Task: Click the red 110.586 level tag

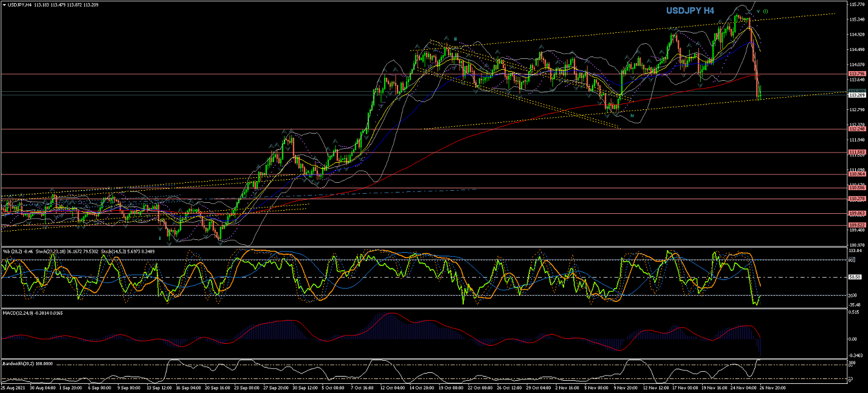Action: [857, 188]
